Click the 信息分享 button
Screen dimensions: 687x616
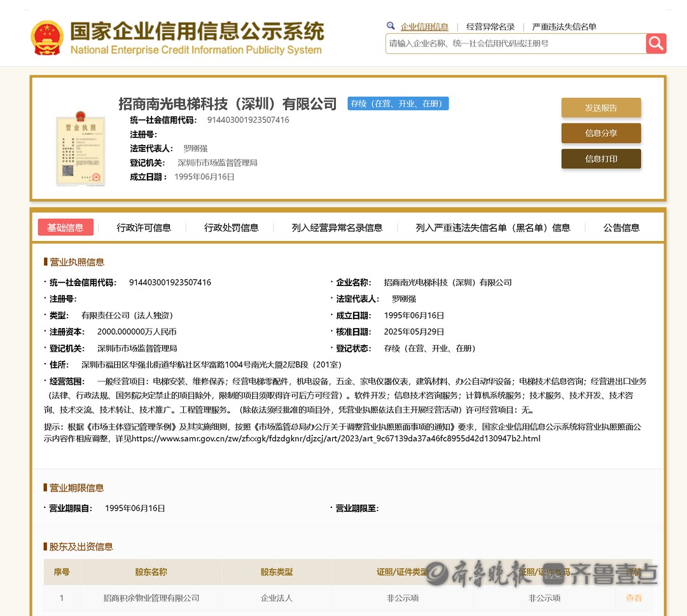pos(600,133)
